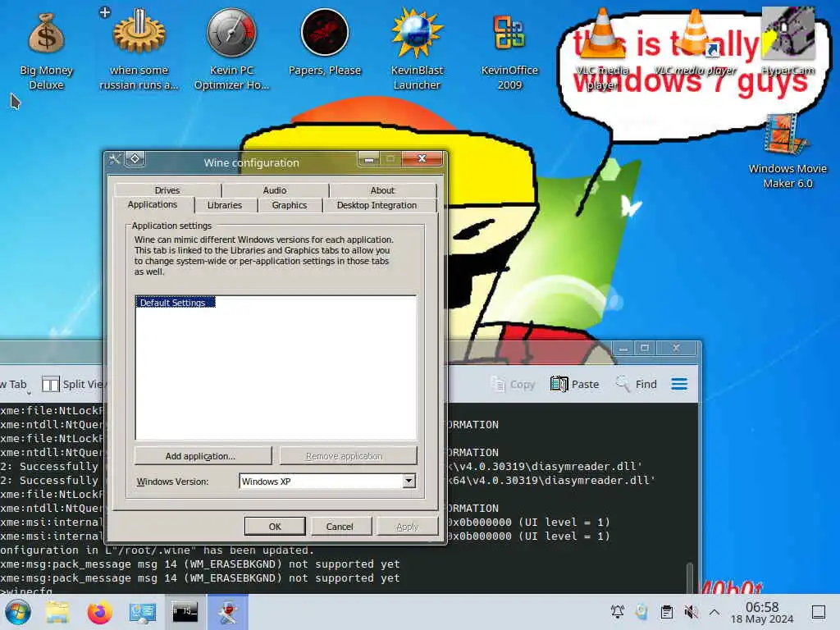Image resolution: width=840 pixels, height=630 pixels.
Task: Open the Desktop Integration tab
Action: [x=377, y=205]
